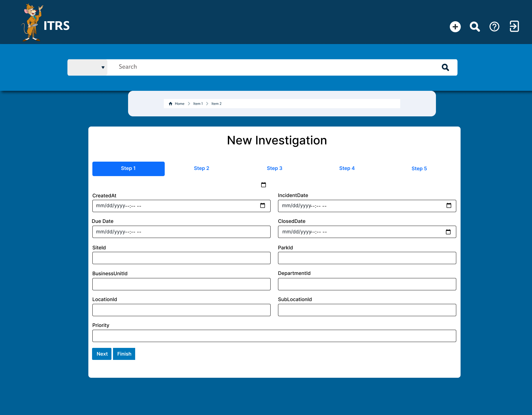
Task: Click the Finish button
Action: point(124,354)
